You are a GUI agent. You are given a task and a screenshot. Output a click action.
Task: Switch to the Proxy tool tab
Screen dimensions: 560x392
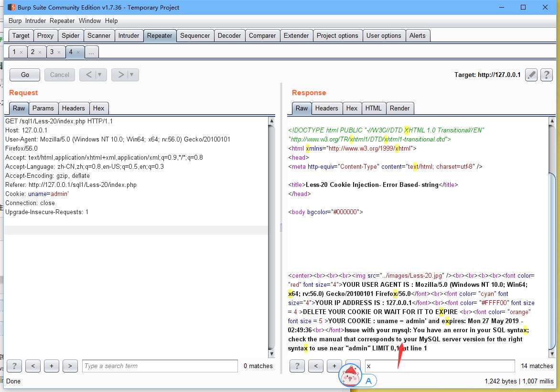pyautogui.click(x=45, y=35)
